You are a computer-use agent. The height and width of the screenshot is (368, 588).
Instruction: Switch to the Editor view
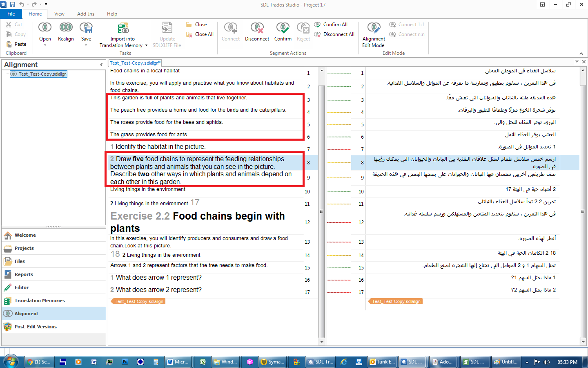click(x=53, y=287)
